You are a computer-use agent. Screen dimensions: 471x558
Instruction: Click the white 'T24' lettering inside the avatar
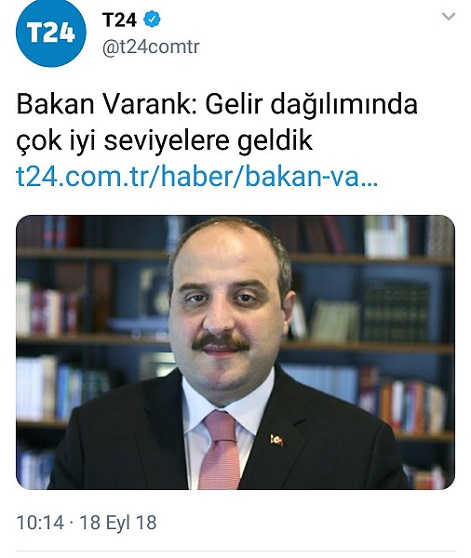pyautogui.click(x=51, y=33)
